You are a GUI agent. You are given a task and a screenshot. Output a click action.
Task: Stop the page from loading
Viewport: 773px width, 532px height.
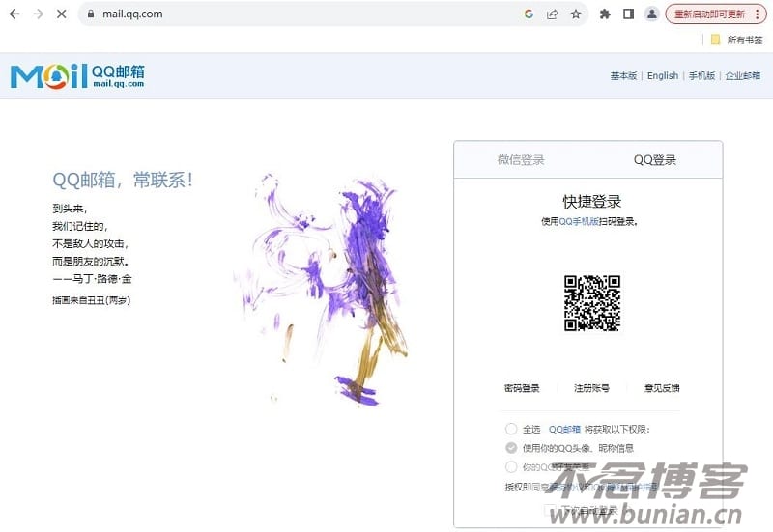click(62, 14)
